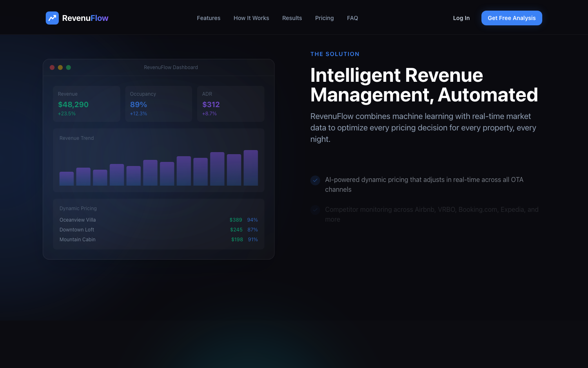
Task: Click THE SOLUTION section label
Action: tap(335, 54)
